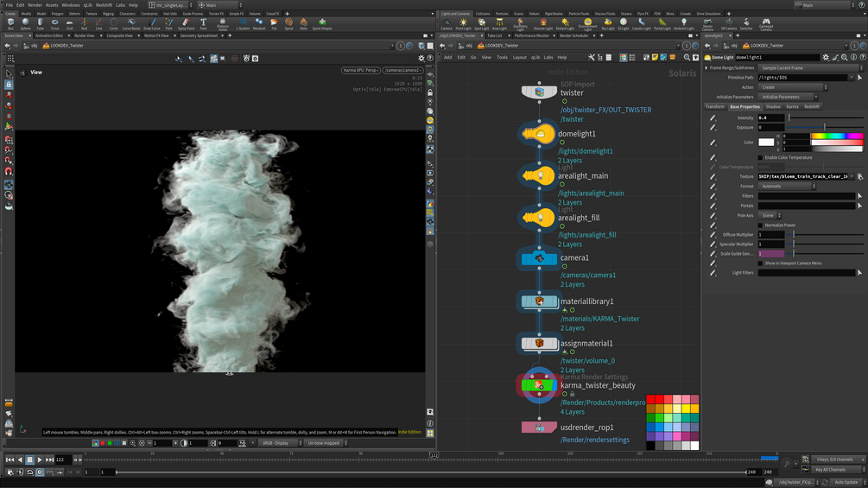Toggle Normalize Power checkbox
Image resolution: width=868 pixels, height=488 pixels.
point(760,225)
